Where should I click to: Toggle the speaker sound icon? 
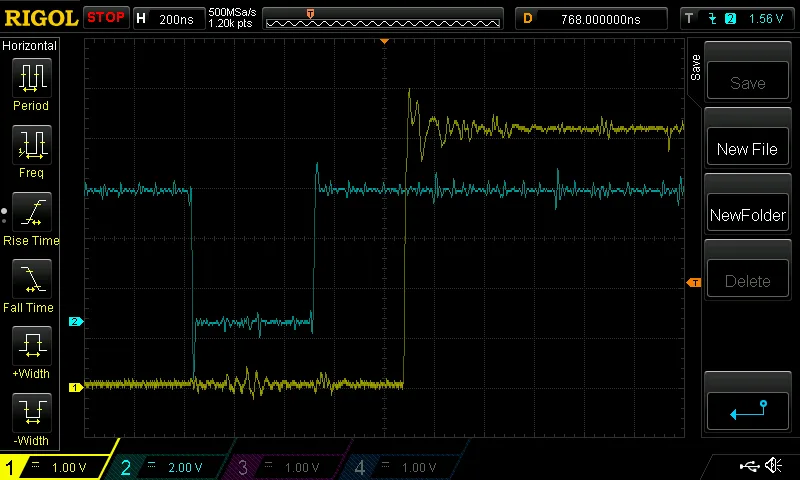point(774,465)
